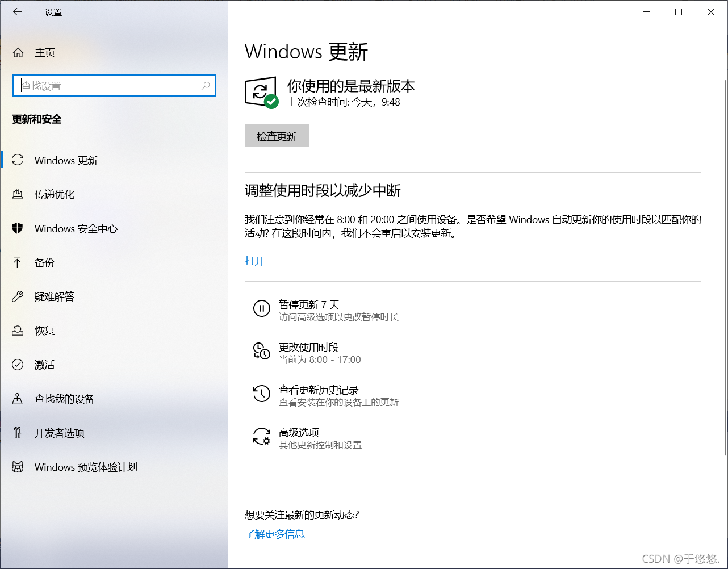This screenshot has width=728, height=569.
Task: Click the checkmark circle icon for 激活
Action: 18,365
